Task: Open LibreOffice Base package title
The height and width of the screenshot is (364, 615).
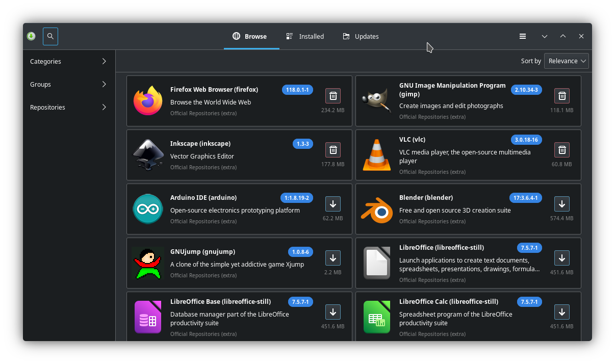Action: [x=220, y=302]
